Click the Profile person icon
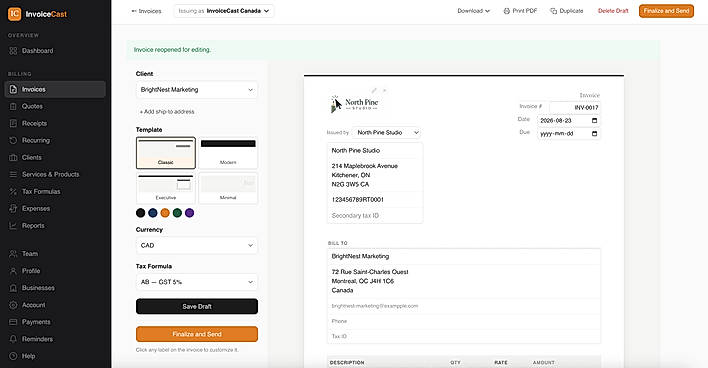Screen dimensions: 708x368 tap(13, 271)
